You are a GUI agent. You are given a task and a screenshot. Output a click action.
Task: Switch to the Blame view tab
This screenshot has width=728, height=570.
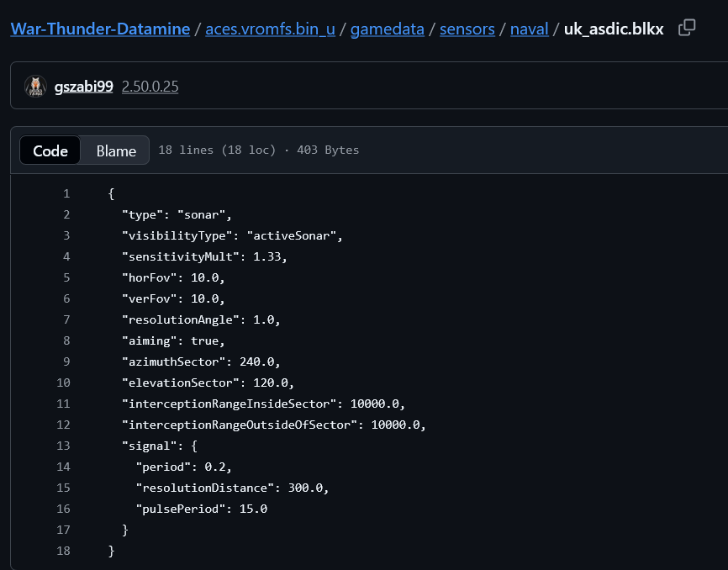[x=116, y=150]
